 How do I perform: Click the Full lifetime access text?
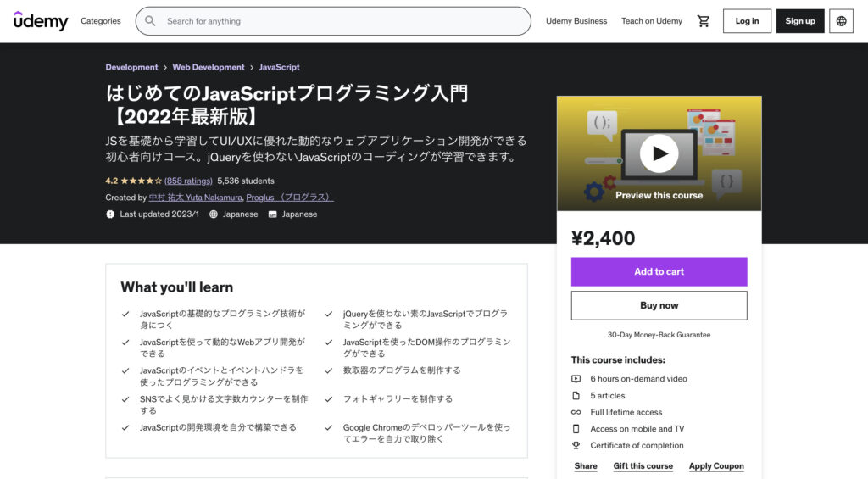pos(626,412)
